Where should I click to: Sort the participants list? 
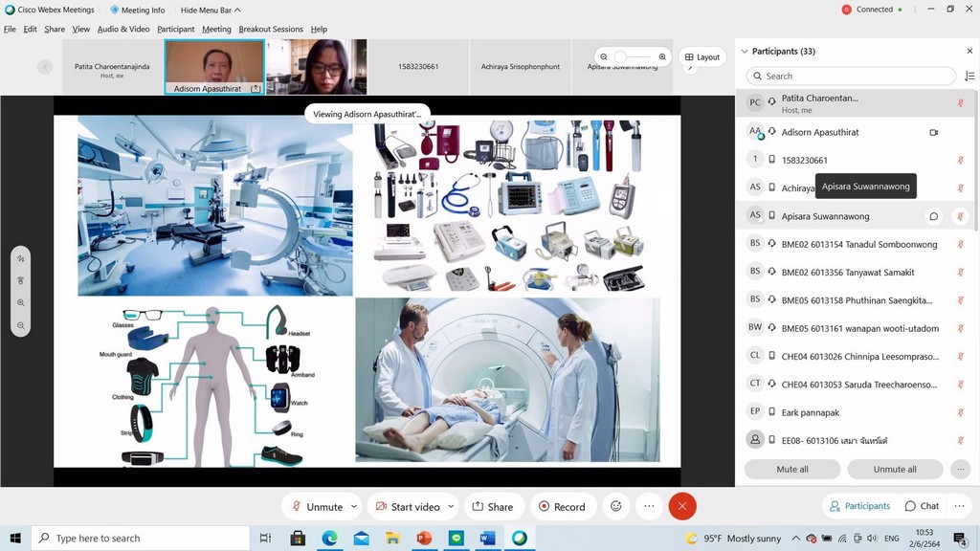pyautogui.click(x=969, y=77)
